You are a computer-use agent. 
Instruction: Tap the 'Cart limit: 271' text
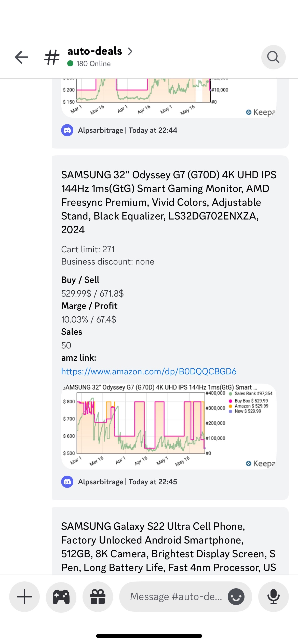(x=88, y=249)
